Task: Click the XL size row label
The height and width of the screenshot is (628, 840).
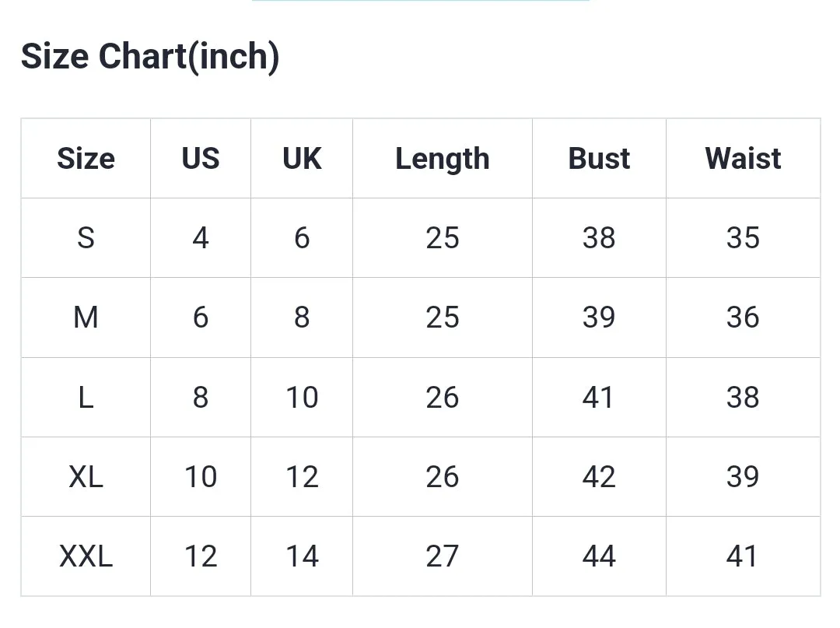Action: 86,477
